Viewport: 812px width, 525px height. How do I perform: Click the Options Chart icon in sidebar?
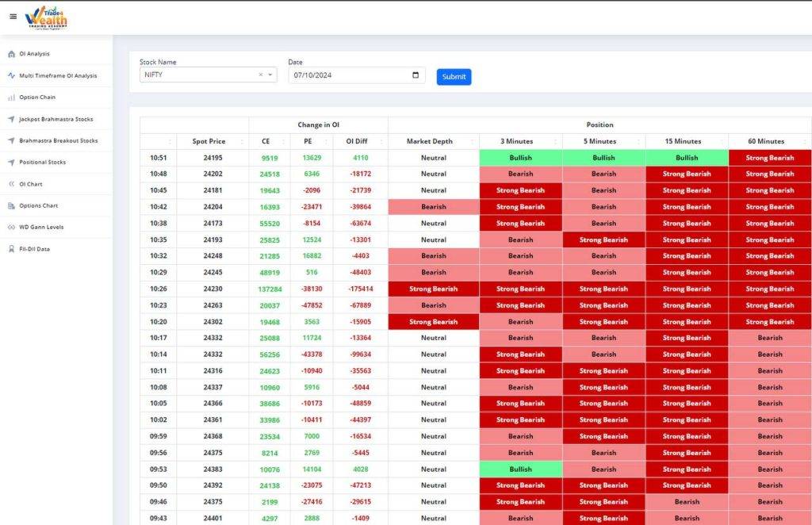[x=11, y=205]
